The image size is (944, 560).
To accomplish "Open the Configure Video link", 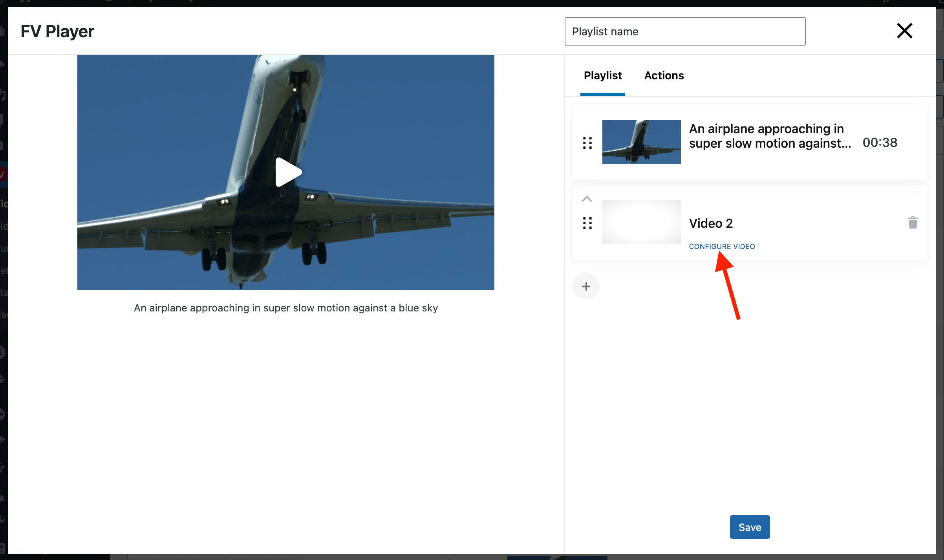I will 722,246.
